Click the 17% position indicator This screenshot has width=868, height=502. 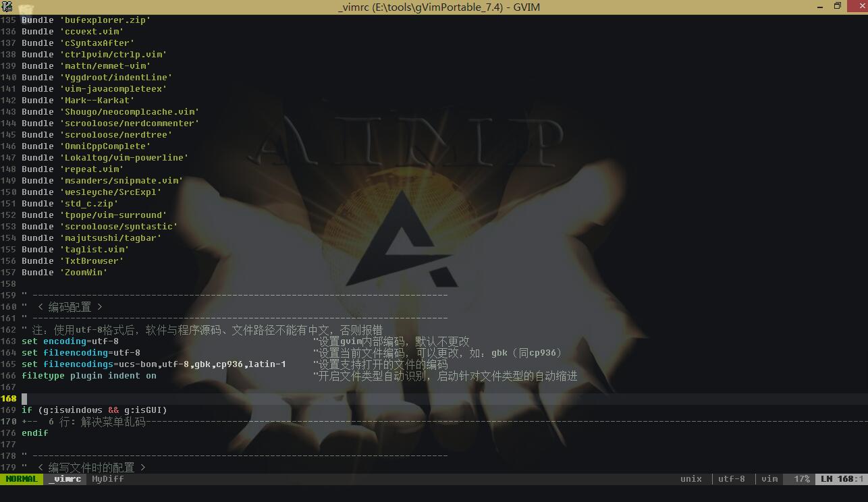click(802, 479)
